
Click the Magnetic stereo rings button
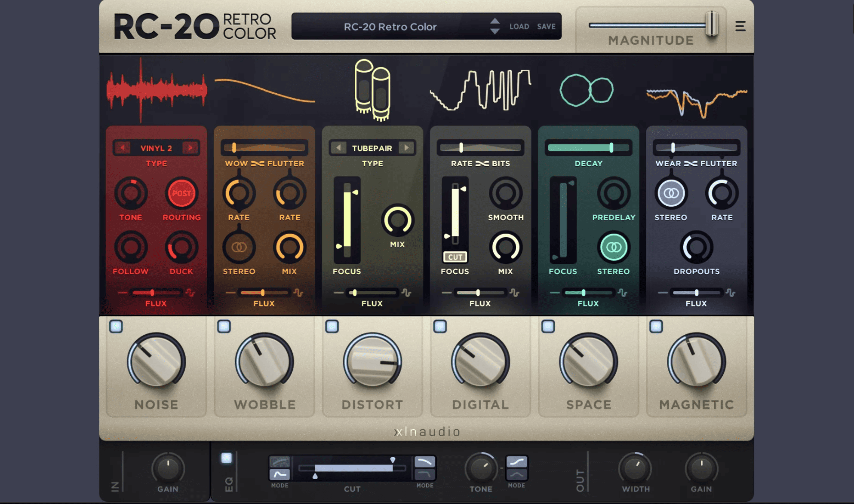671,193
